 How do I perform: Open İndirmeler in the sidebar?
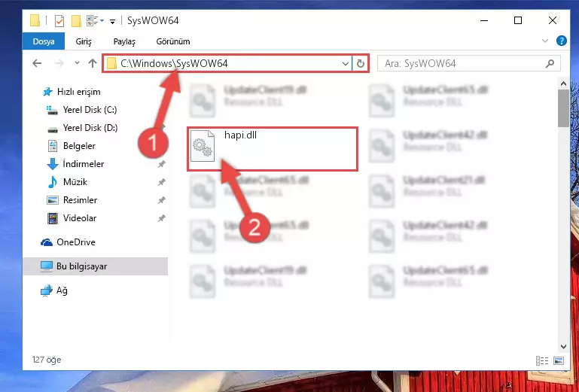click(83, 164)
